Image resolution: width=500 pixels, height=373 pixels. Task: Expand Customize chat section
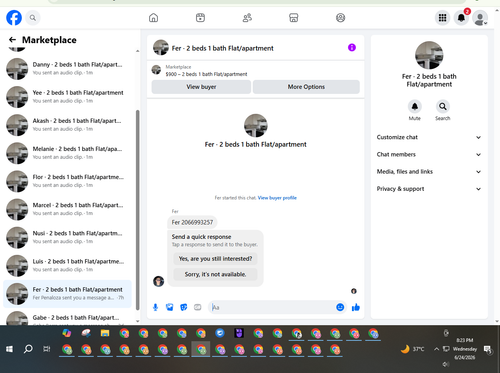(429, 137)
